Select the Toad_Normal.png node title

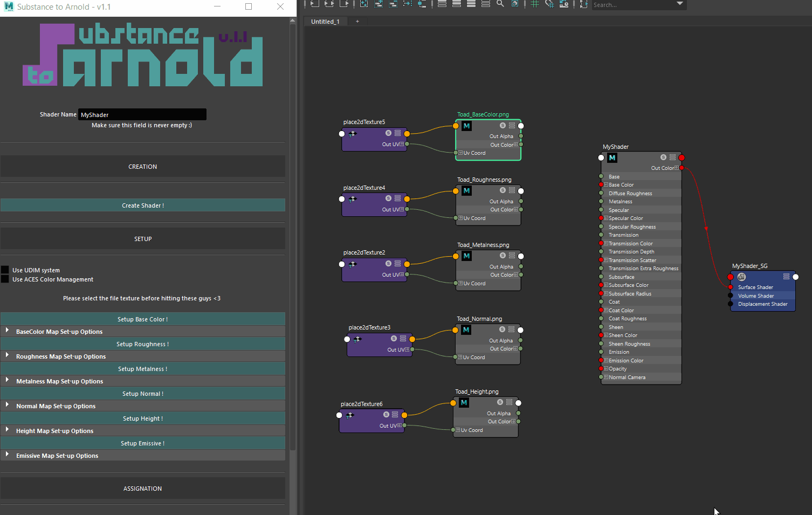[x=479, y=319]
